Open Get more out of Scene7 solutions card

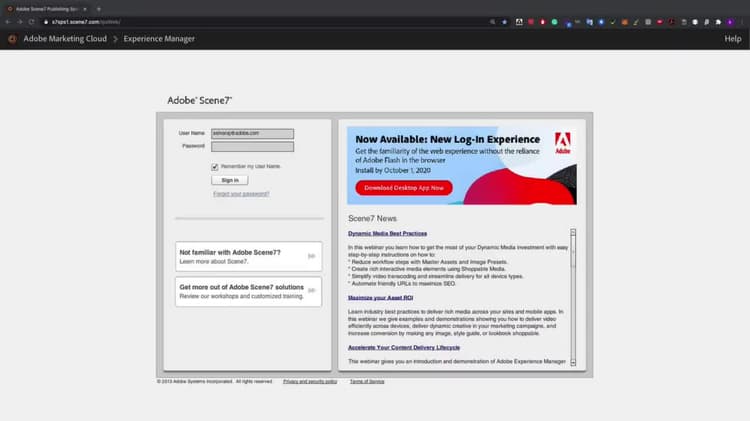click(x=248, y=291)
